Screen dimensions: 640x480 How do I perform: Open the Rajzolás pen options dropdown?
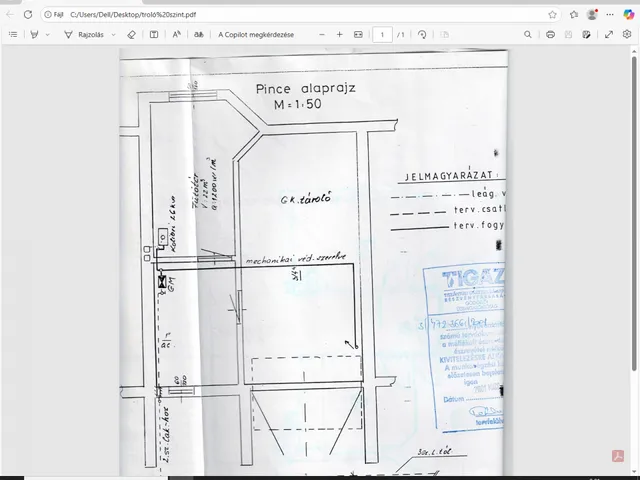click(113, 34)
